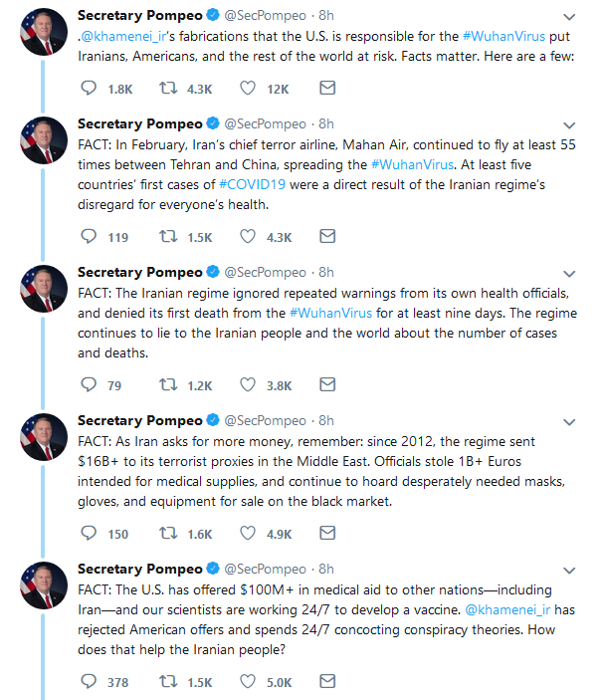
Task: Like the tweet about $100M+ medical aid
Action: [249, 682]
